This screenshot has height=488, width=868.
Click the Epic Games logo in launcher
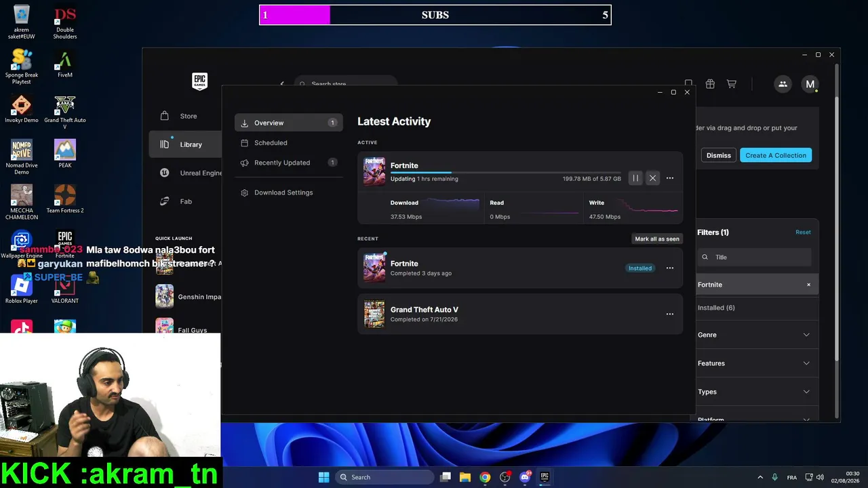[199, 81]
